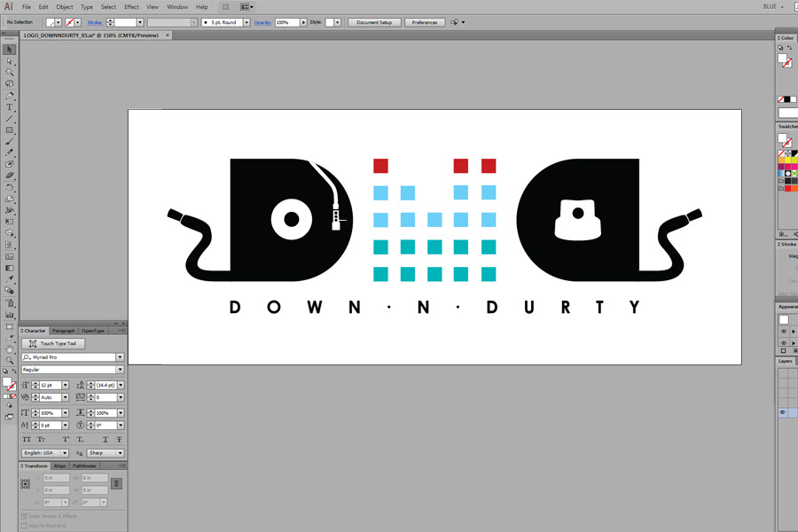The height and width of the screenshot is (532, 798).
Task: Toggle Small Caps in Character panel
Action: (41, 440)
